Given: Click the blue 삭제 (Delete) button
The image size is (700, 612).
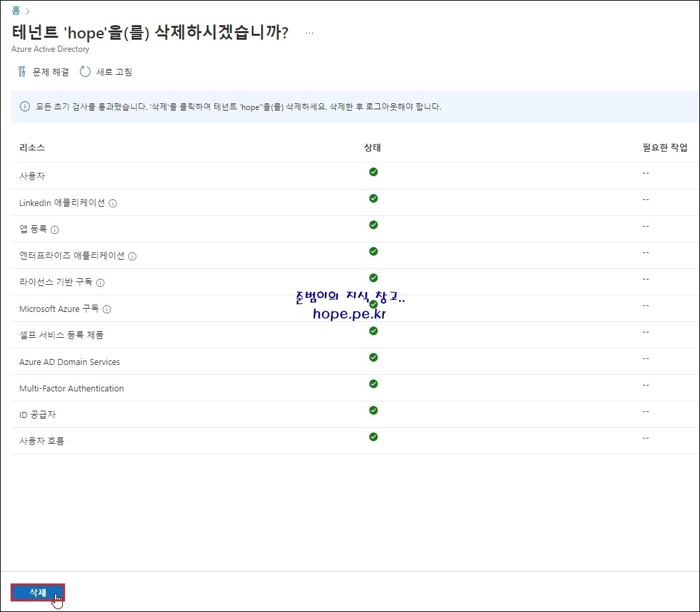Looking at the screenshot, I should pos(38,592).
